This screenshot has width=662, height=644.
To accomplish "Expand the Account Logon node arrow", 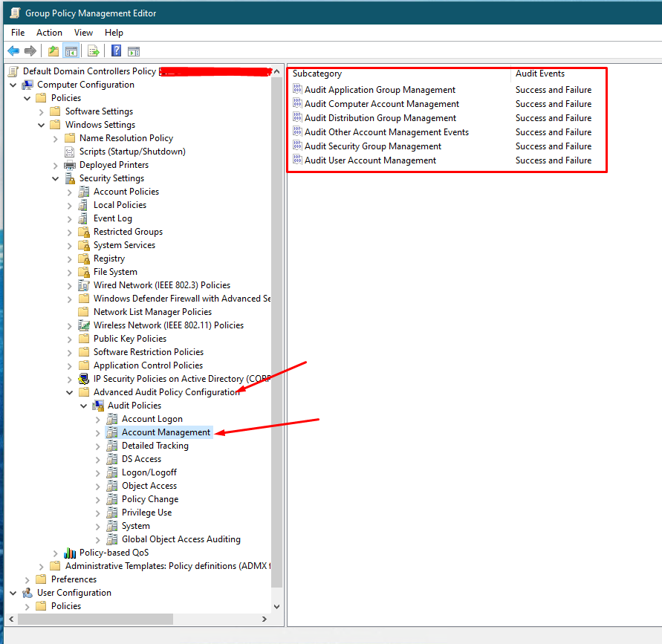I will (x=98, y=419).
